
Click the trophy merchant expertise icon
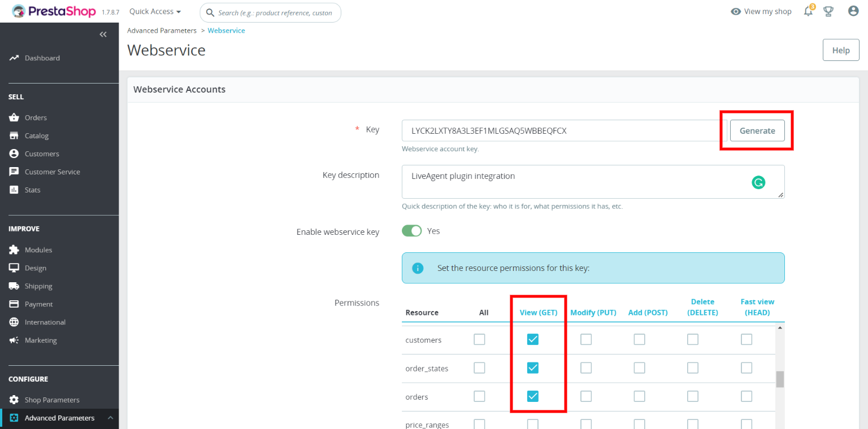point(828,11)
